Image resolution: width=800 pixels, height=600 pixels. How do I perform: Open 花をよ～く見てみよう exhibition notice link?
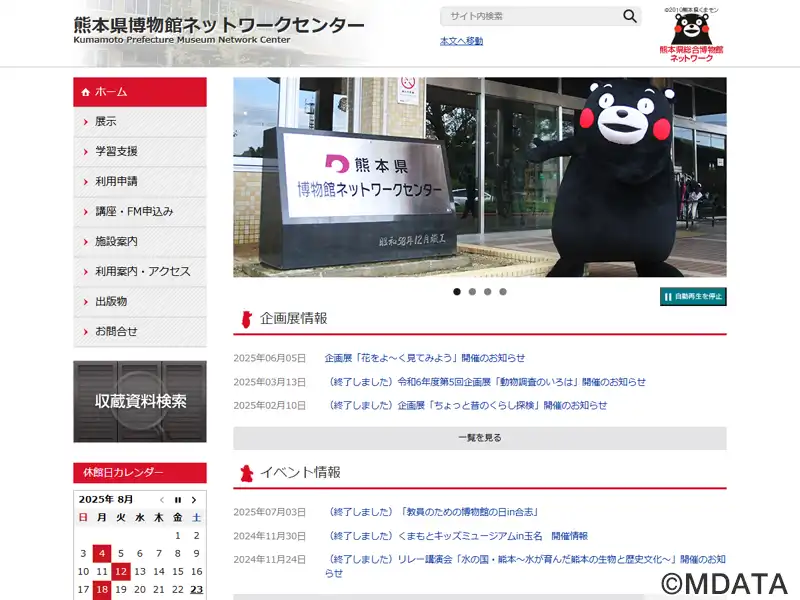(424, 358)
